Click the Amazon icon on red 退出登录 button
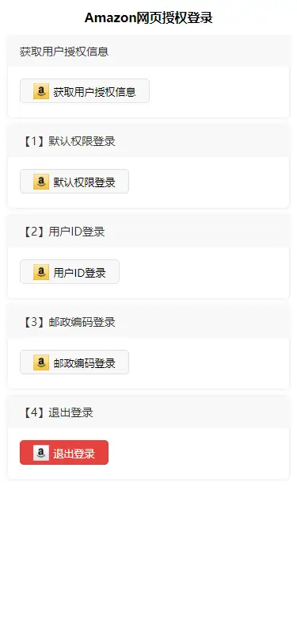This screenshot has width=297, height=644. pos(41,453)
